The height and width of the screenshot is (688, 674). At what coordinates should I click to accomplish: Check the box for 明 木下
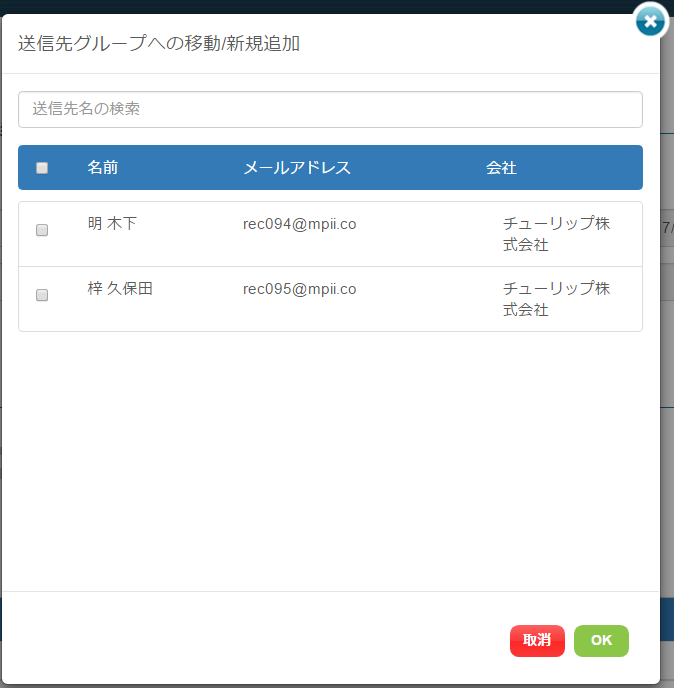click(42, 230)
